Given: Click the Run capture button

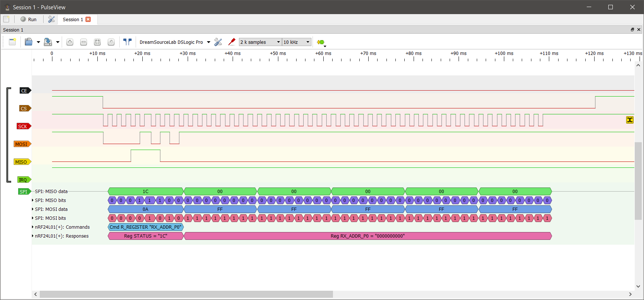Looking at the screenshot, I should (29, 19).
